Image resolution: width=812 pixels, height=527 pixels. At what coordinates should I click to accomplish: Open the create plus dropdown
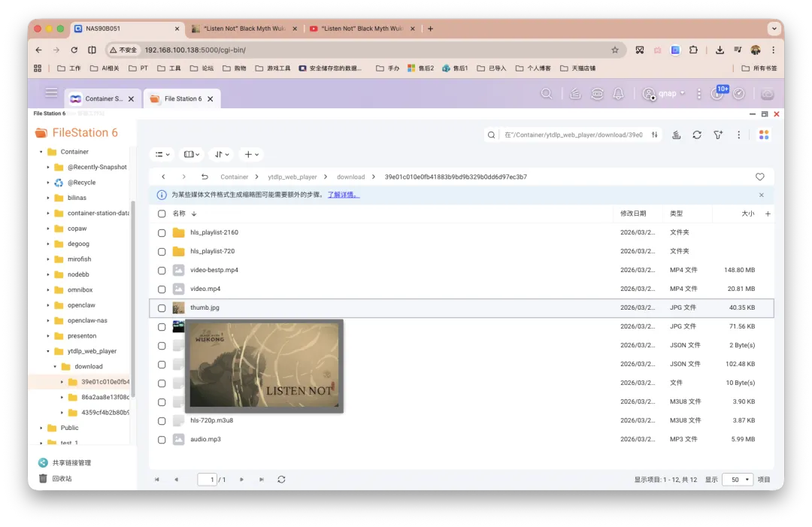pyautogui.click(x=252, y=154)
